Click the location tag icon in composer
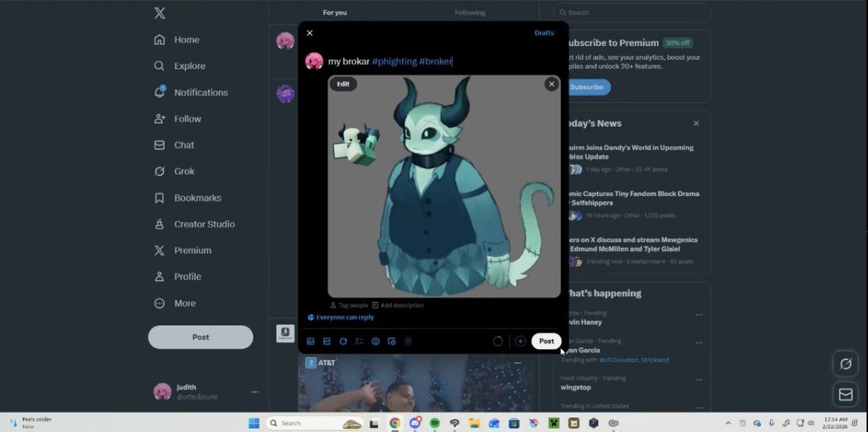 408,342
